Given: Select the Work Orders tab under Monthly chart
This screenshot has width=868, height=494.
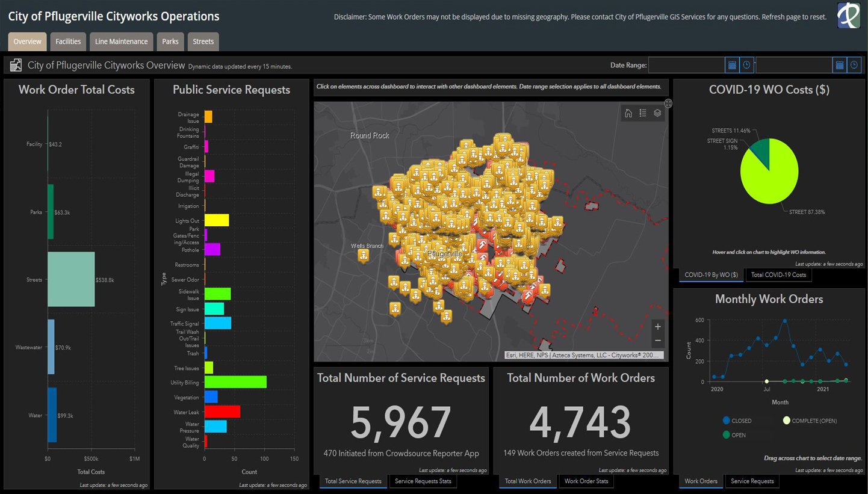Looking at the screenshot, I should click(x=701, y=481).
